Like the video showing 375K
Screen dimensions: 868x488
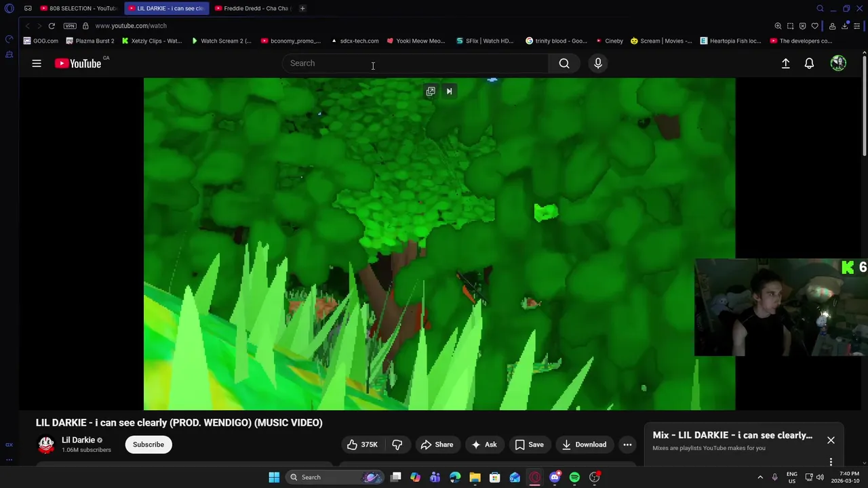pos(363,445)
